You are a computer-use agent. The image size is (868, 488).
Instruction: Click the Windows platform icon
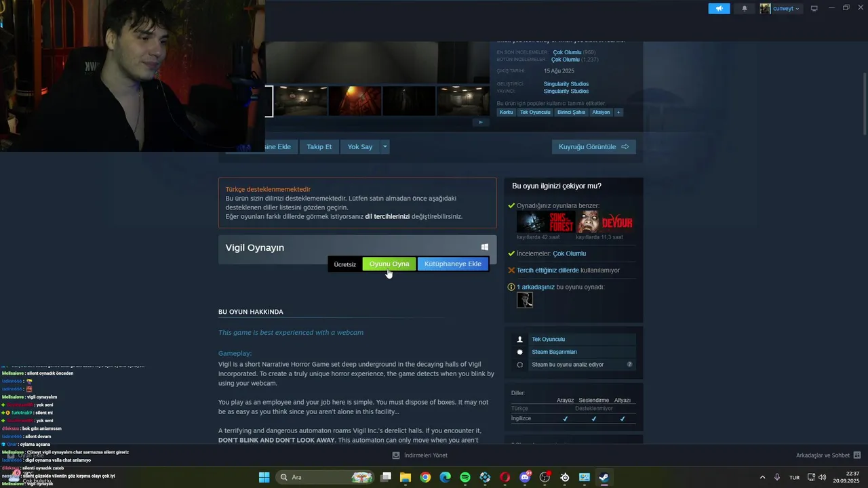[485, 247]
